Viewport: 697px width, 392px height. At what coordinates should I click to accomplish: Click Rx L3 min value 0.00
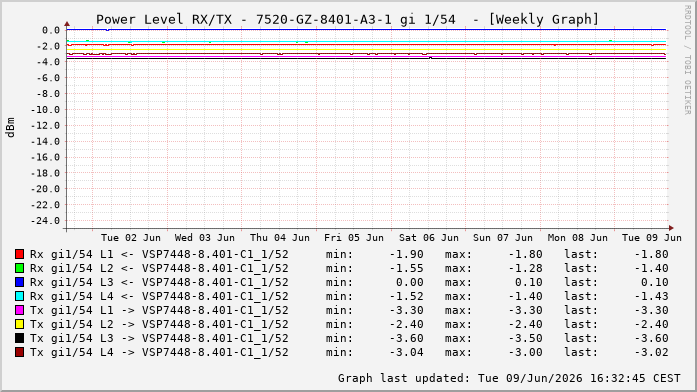tap(410, 283)
